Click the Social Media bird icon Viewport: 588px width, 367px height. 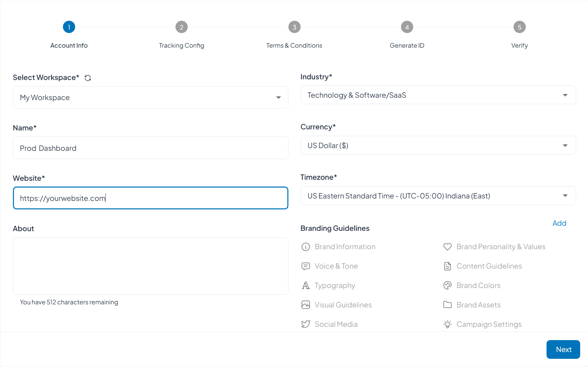coord(305,324)
